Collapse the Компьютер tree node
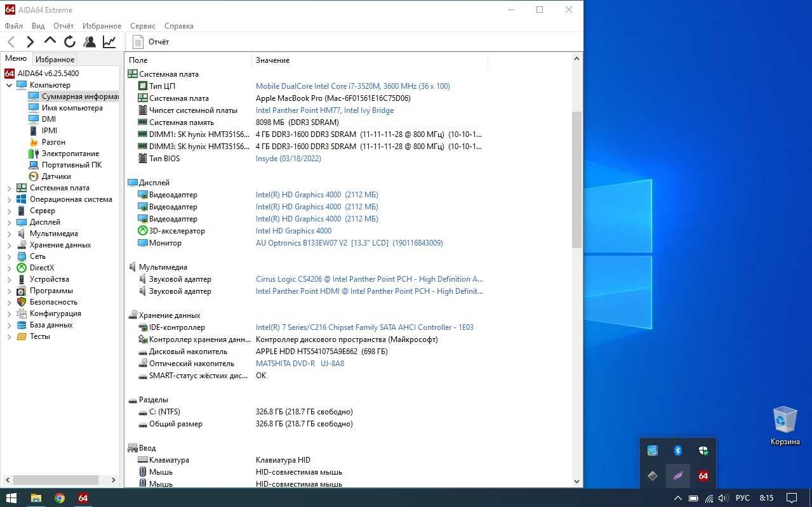This screenshot has width=812, height=507. click(10, 85)
